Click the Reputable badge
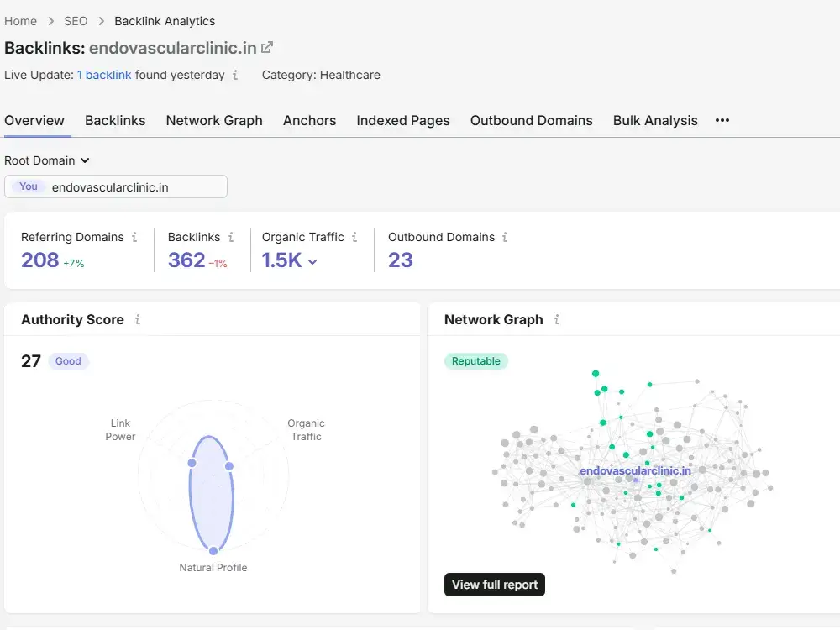The height and width of the screenshot is (630, 840). (475, 361)
